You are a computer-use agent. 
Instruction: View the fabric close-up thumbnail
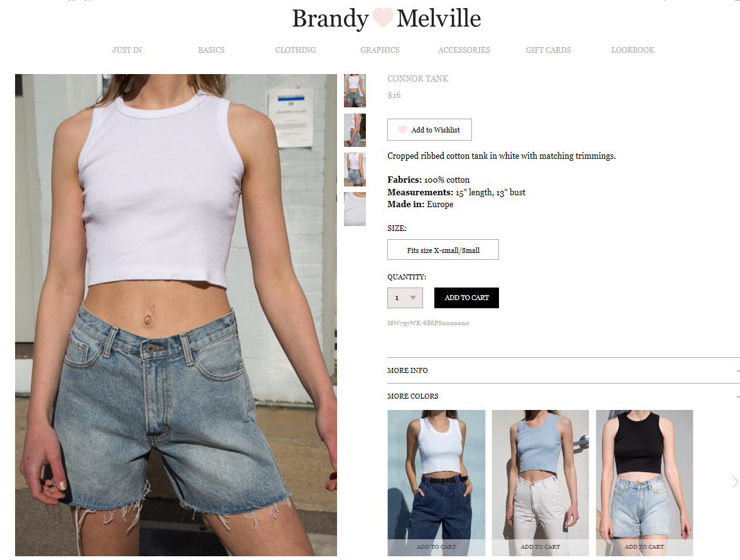[355, 209]
